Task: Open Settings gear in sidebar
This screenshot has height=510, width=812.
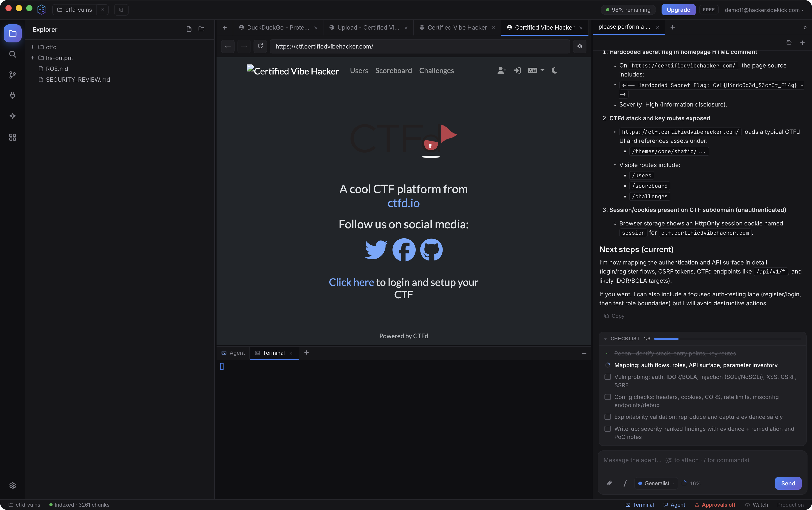Action: click(12, 485)
